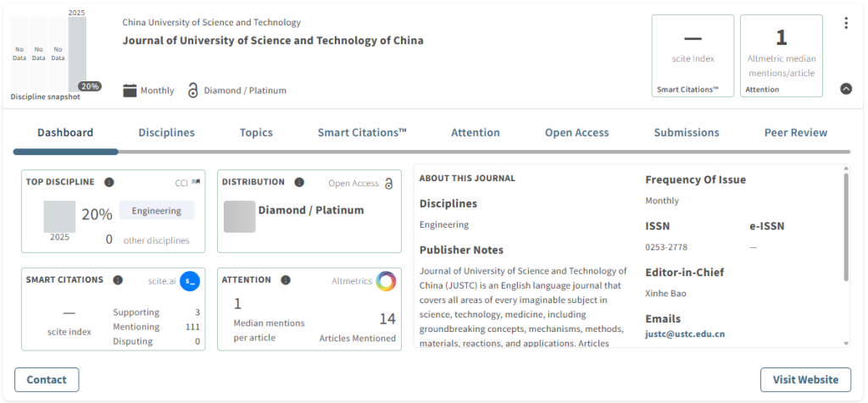Image resolution: width=868 pixels, height=403 pixels.
Task: Click the Disputing citations row
Action: click(157, 341)
